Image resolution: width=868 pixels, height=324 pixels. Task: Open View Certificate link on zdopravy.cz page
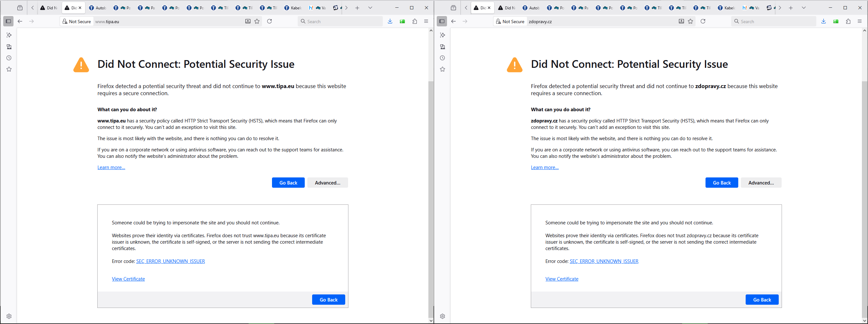(562, 279)
